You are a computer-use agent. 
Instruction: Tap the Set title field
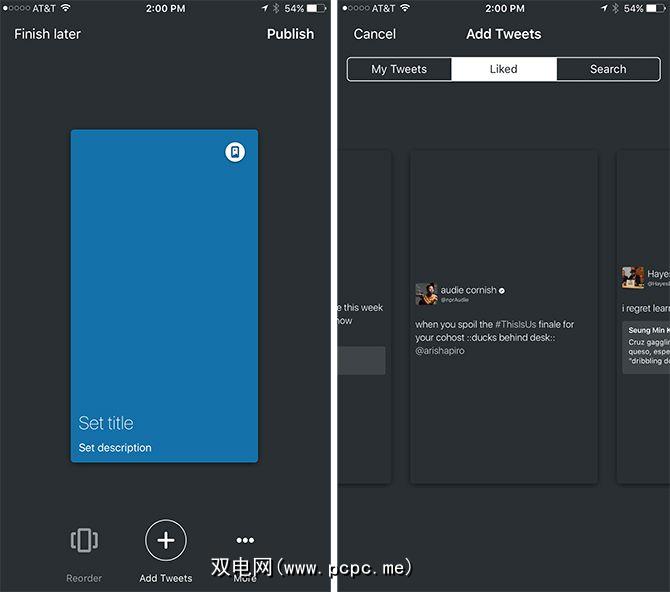point(106,423)
